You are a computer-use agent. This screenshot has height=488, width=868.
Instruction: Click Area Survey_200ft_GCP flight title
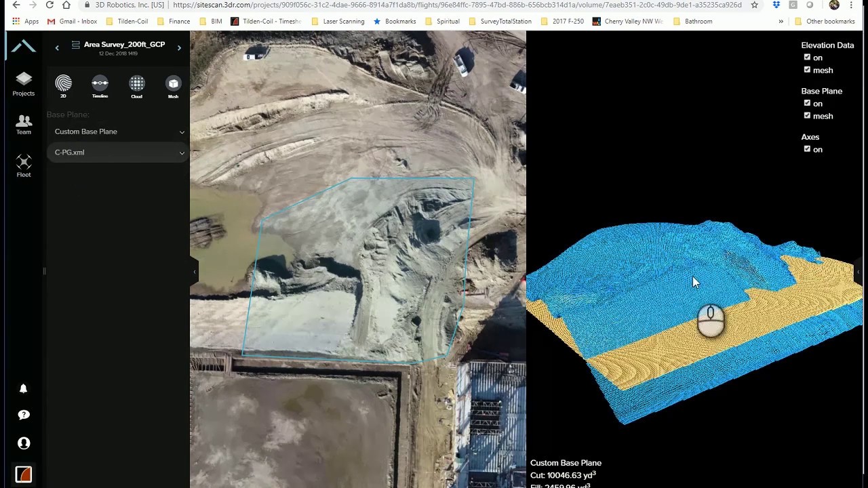(x=124, y=44)
